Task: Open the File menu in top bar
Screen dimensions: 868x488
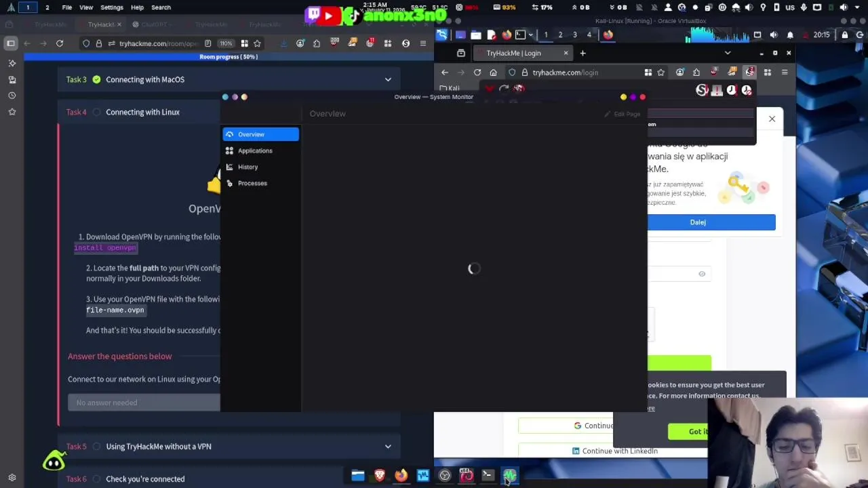Action: coord(67,7)
